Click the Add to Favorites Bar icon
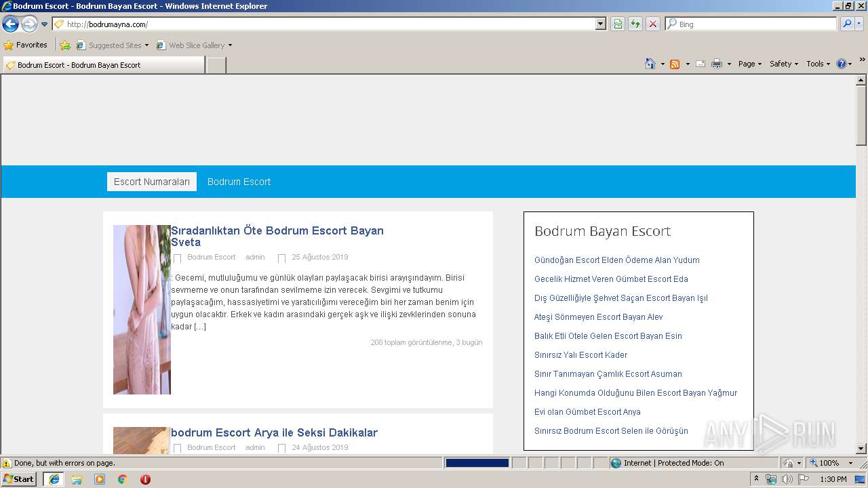 65,45
